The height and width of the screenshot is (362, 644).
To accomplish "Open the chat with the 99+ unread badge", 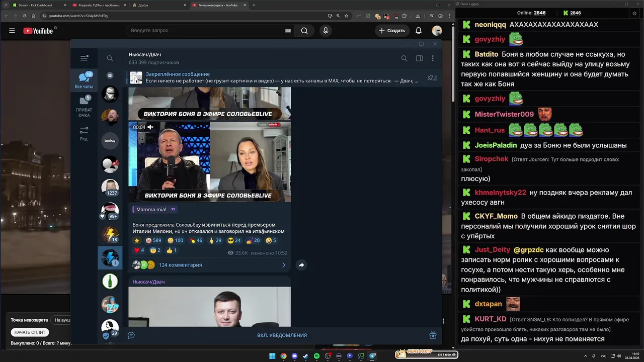I will pyautogui.click(x=110, y=211).
